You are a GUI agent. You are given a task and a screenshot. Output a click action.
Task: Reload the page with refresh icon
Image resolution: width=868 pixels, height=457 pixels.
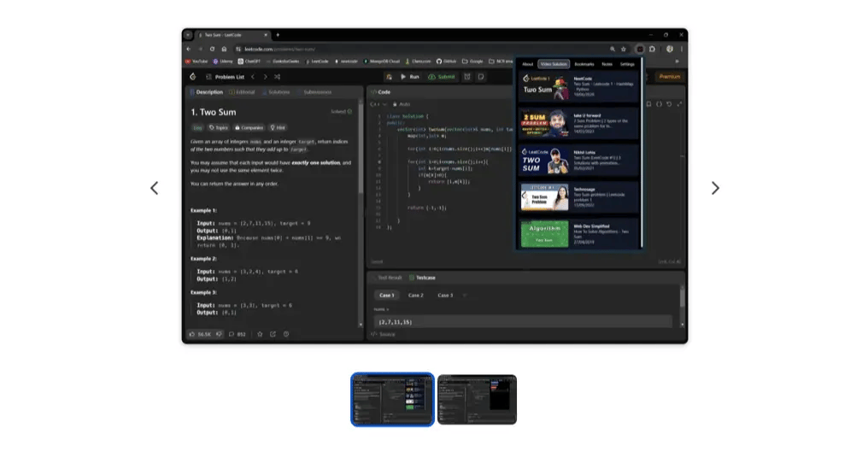tap(212, 50)
